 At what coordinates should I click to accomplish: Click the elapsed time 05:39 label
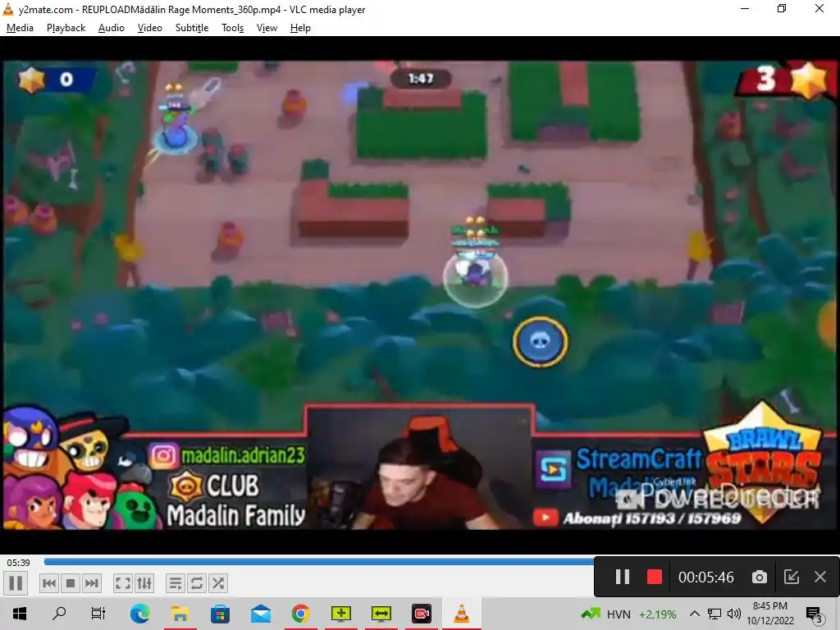[18, 563]
